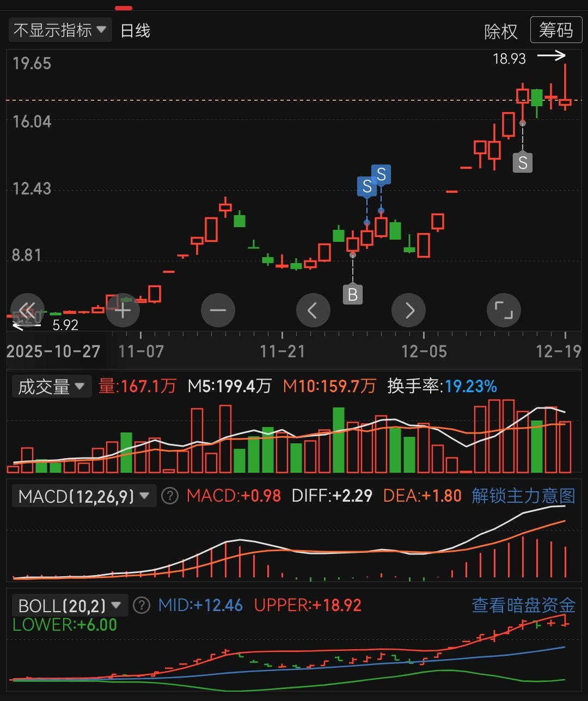Zoom out chart with minus icon

point(218,310)
